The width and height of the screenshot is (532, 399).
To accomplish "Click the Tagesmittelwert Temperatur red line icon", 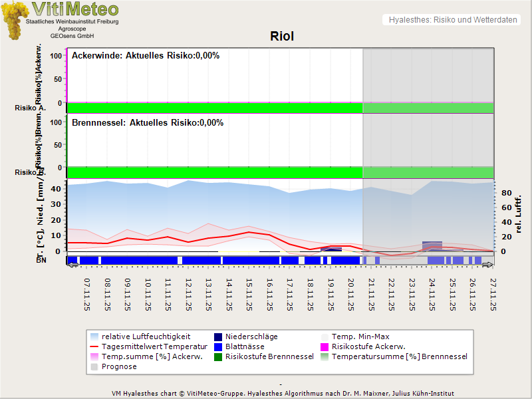I will pyautogui.click(x=94, y=346).
